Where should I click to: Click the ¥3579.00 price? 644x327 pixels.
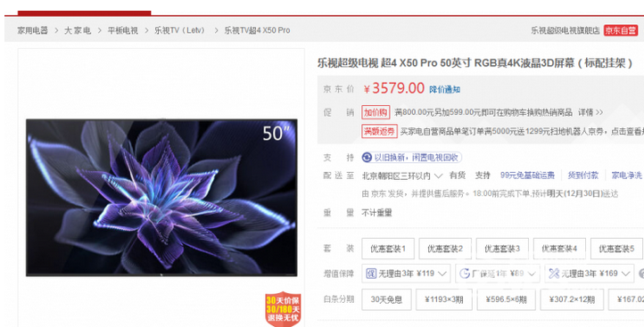(x=394, y=88)
